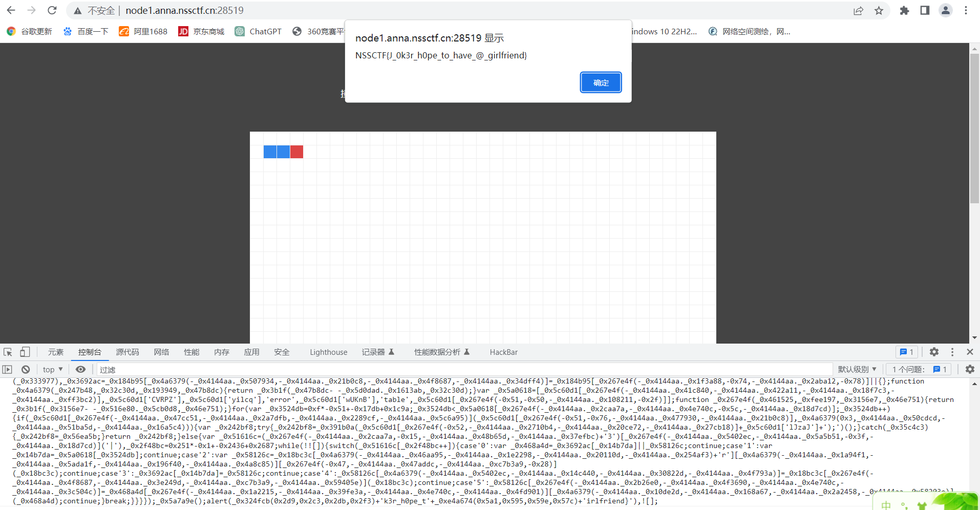Reload the page with refresh icon
This screenshot has width=980, height=510.
[x=52, y=10]
